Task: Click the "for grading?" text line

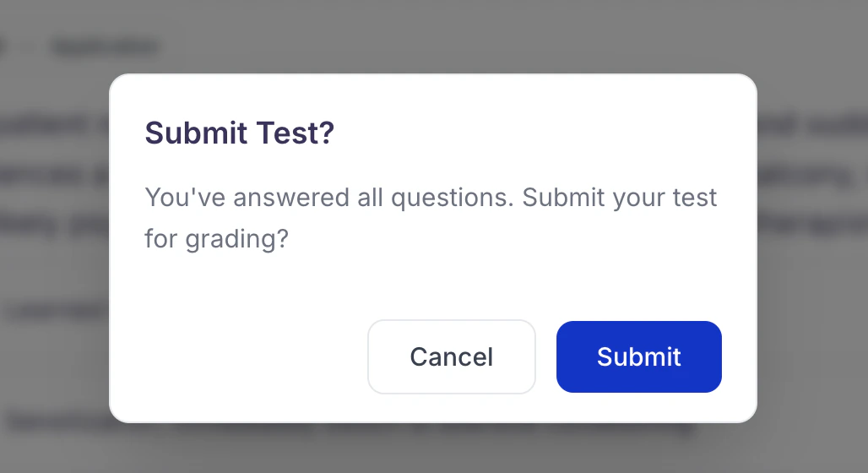Action: (216, 239)
